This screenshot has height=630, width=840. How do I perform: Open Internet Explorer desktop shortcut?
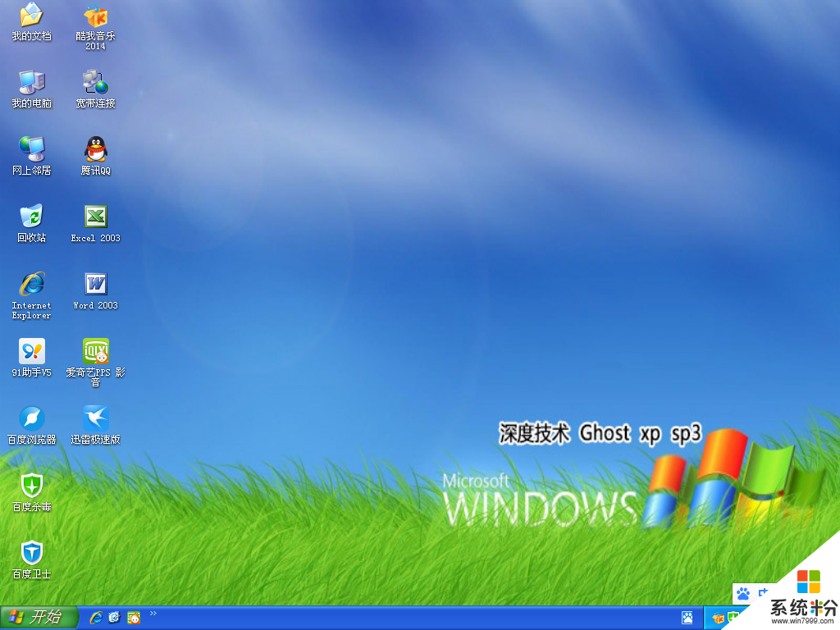click(x=31, y=285)
